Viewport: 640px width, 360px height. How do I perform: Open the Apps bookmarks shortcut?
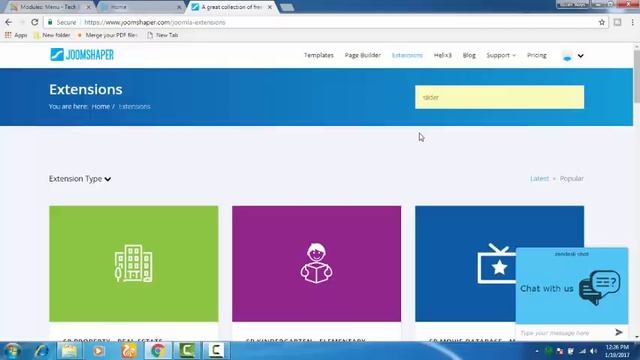tap(16, 35)
